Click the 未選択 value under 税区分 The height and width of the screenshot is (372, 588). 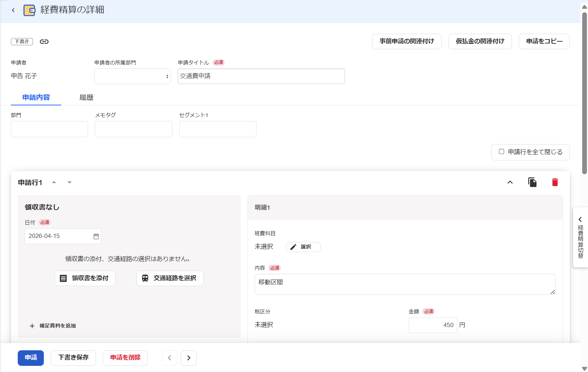(264, 325)
